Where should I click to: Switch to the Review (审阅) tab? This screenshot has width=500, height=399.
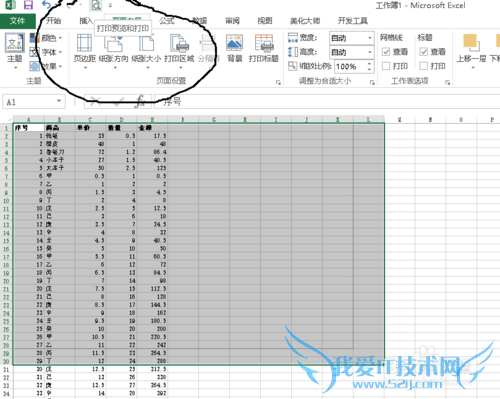[x=232, y=21]
